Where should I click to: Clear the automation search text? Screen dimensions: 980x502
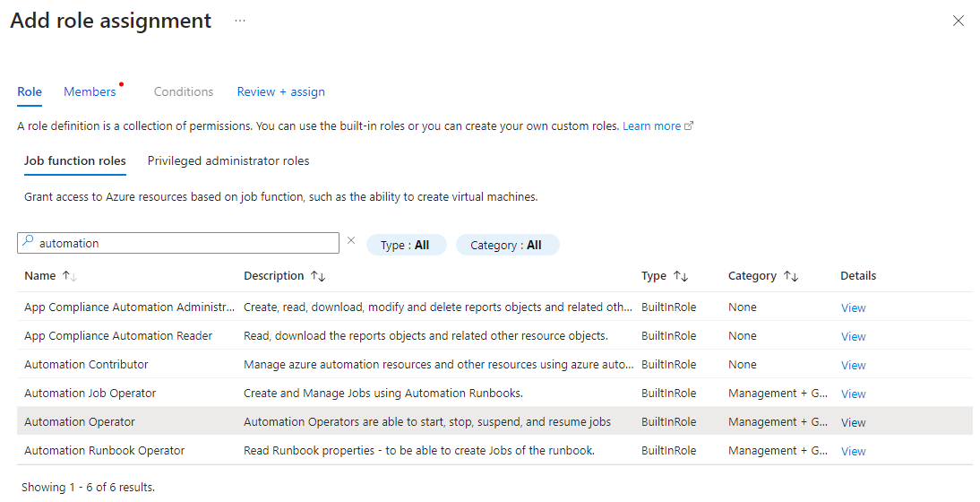tap(351, 240)
